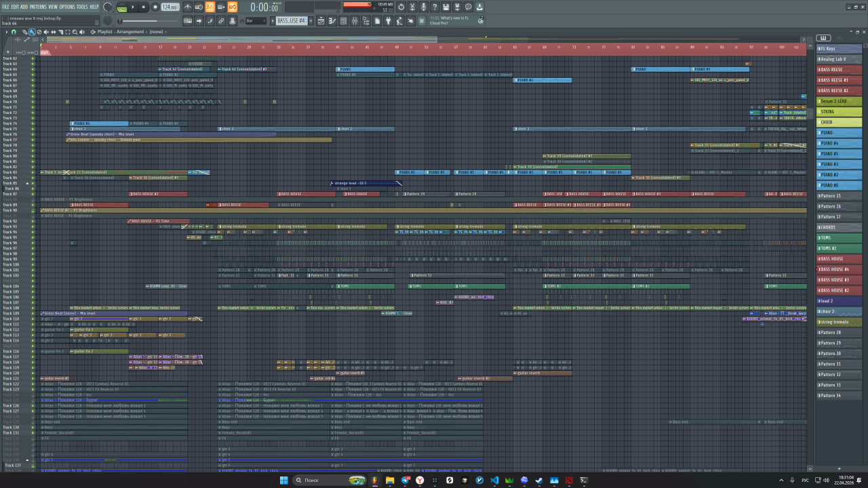Toggle Song/Pattern mode switch
The image size is (868, 488).
pos(122,7)
